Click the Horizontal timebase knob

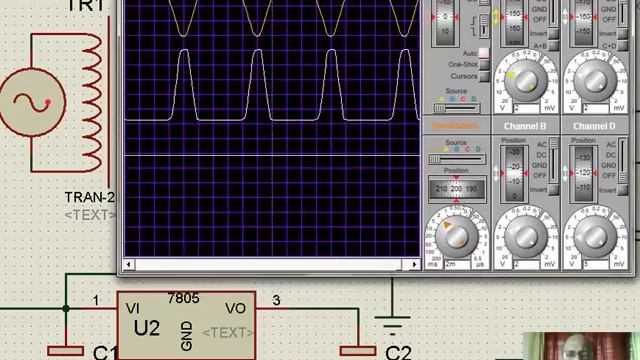click(x=457, y=237)
